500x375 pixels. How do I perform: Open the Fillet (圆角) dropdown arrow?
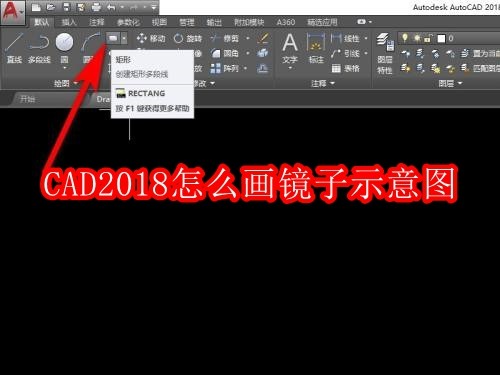(248, 53)
